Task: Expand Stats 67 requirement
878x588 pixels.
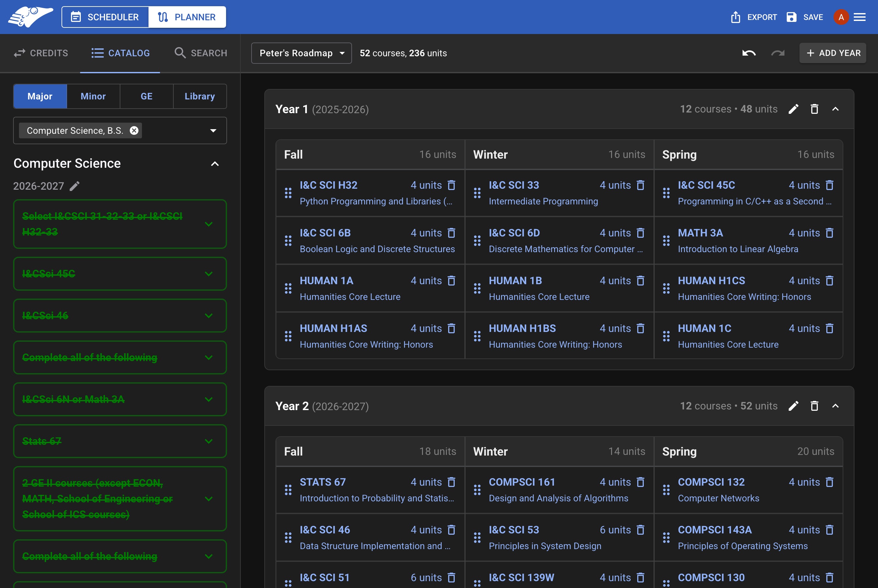Action: point(120,441)
